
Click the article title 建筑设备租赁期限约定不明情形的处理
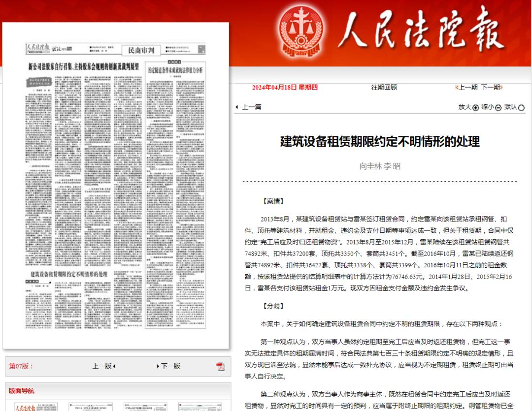click(380, 141)
